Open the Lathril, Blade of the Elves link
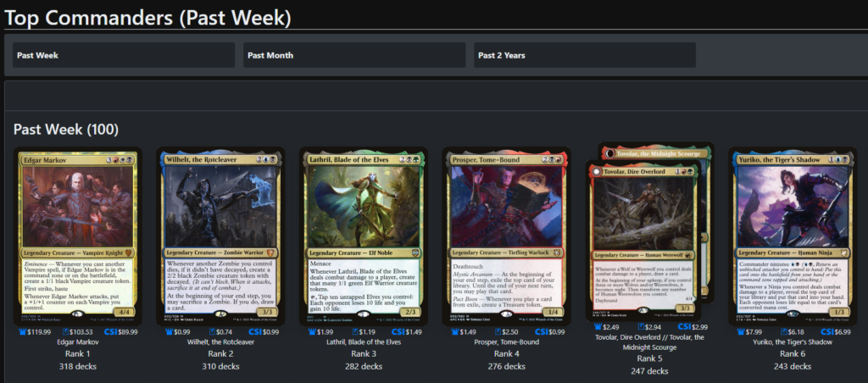Viewport: 868px width, 383px height. coord(363,342)
